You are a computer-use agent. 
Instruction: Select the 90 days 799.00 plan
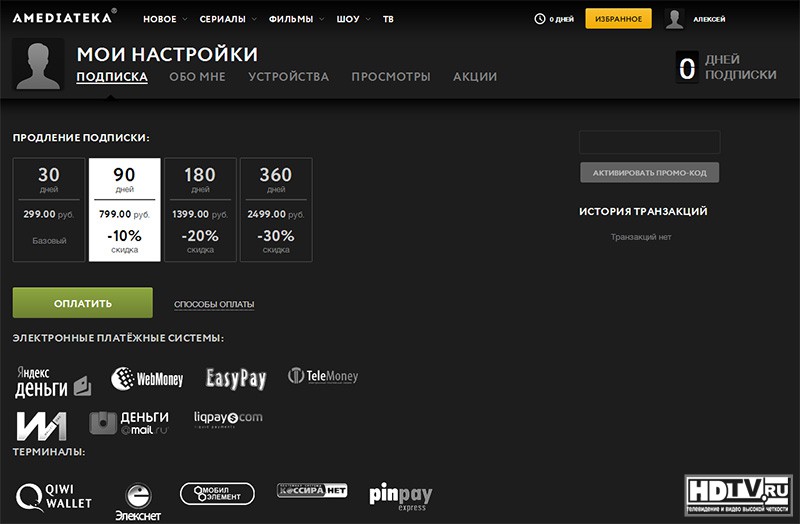(x=124, y=210)
